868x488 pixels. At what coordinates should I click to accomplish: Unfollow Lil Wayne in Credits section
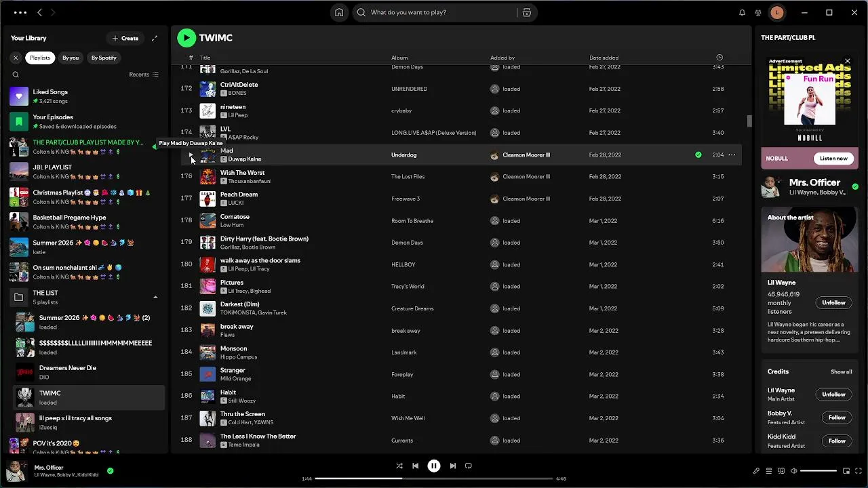click(x=833, y=394)
